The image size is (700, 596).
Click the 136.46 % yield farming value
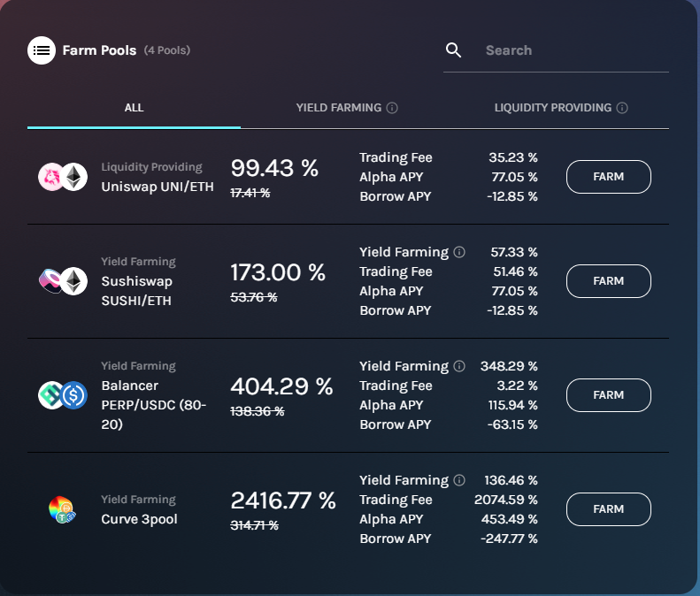point(511,480)
